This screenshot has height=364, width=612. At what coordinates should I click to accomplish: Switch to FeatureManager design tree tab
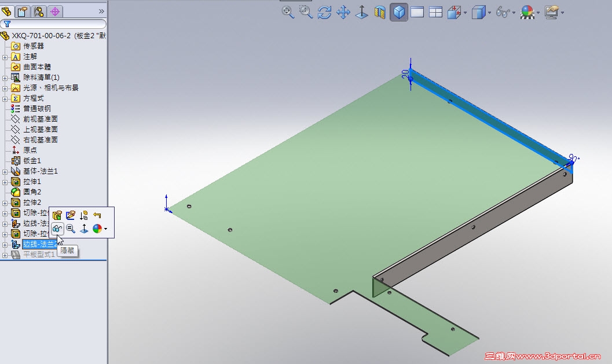(x=6, y=12)
